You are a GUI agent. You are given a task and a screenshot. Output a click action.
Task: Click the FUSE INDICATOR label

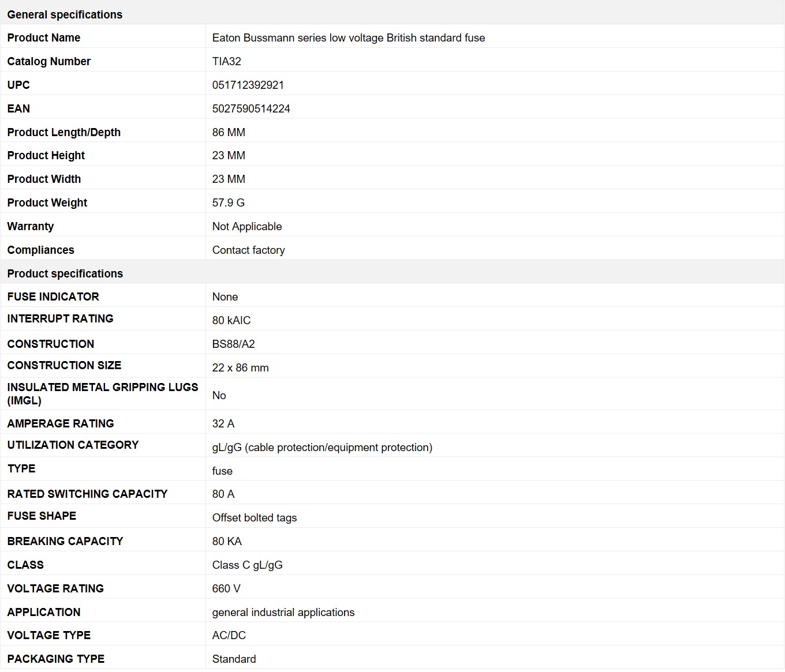pyautogui.click(x=53, y=296)
